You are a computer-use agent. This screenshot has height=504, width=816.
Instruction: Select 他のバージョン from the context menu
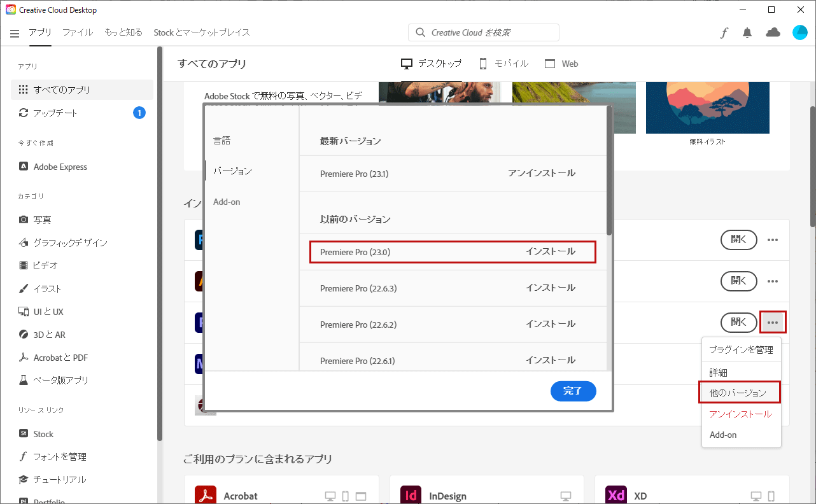(738, 393)
